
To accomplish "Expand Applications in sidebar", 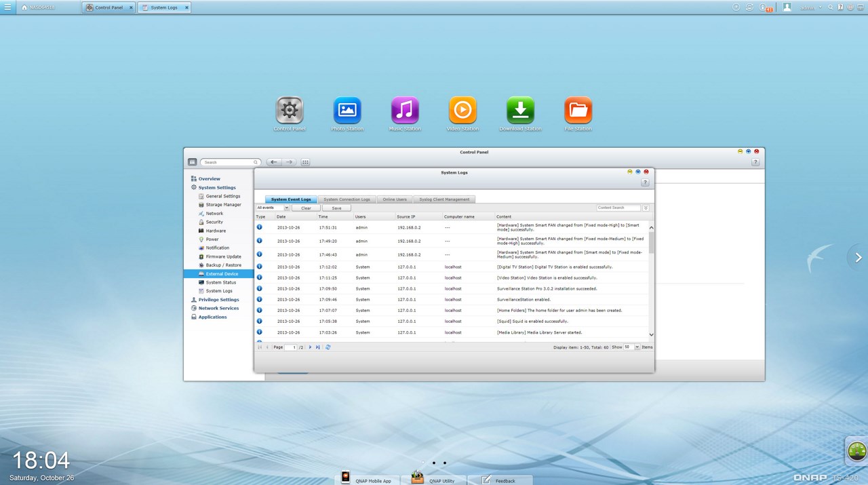I will pyautogui.click(x=212, y=317).
